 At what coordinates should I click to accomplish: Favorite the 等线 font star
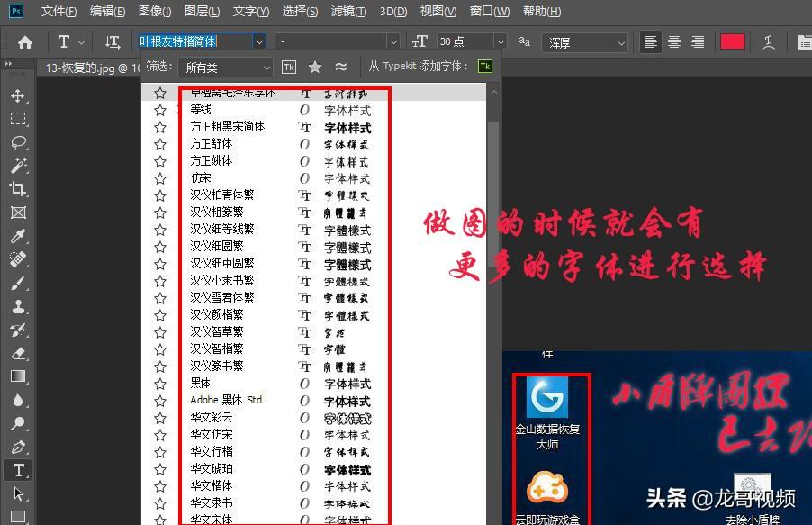(x=160, y=110)
